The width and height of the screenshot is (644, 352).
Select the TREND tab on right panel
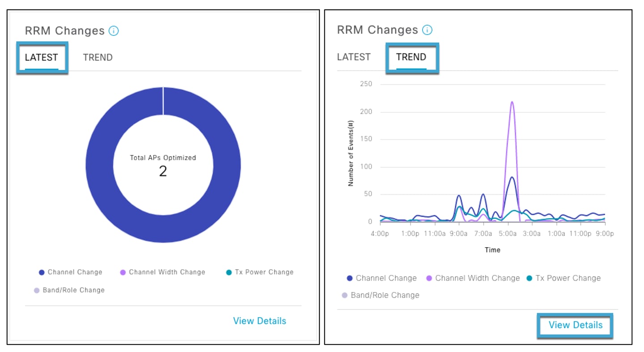tap(412, 57)
